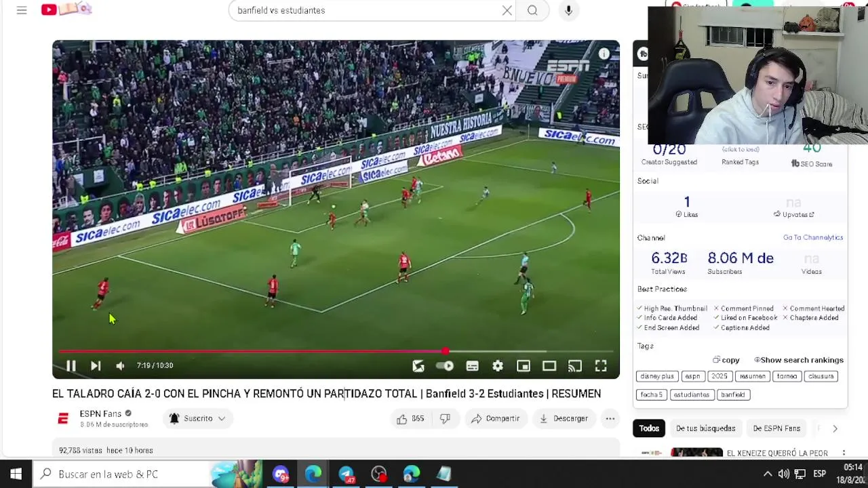
Task: Select the 'De tus búsquedas' chip
Action: pos(705,428)
